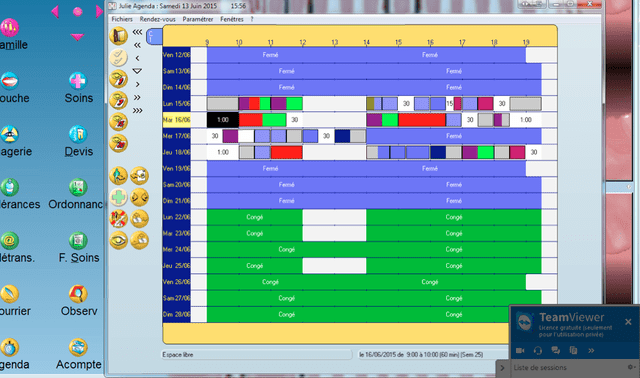
Task: Jump back with triple left chevrons
Action: (137, 32)
